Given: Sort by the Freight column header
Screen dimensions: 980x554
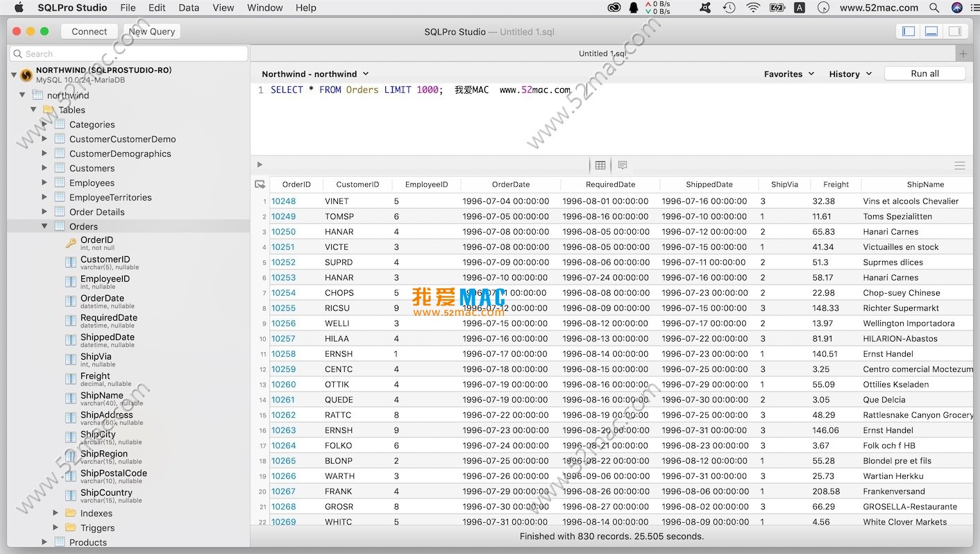Looking at the screenshot, I should tap(836, 185).
